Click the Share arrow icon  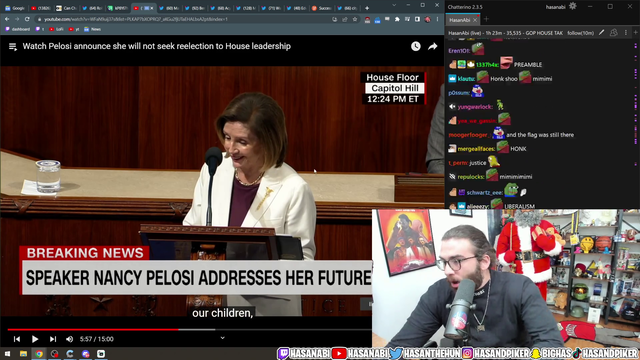[x=433, y=47]
